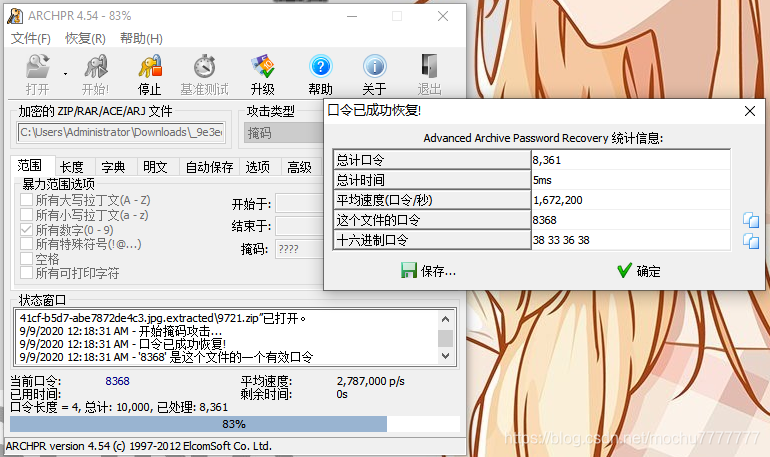
Task: Click the 关于 (About) info icon
Action: [375, 66]
